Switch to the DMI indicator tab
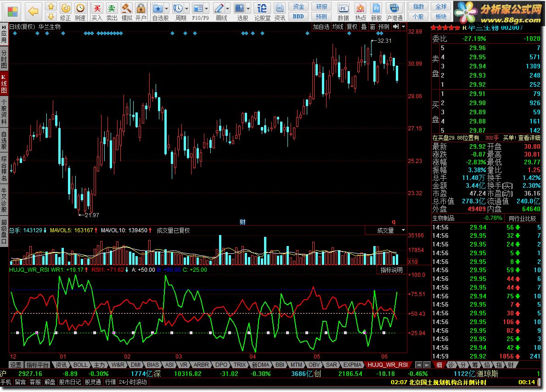The width and height of the screenshot is (546, 392). tap(136, 364)
